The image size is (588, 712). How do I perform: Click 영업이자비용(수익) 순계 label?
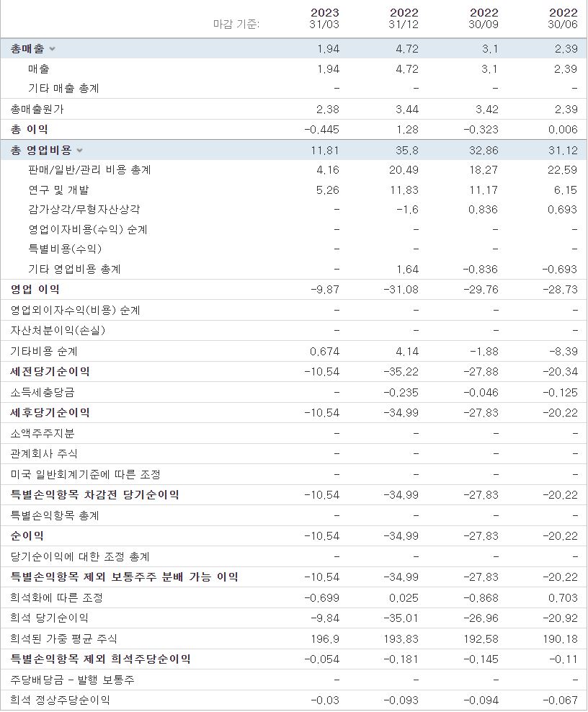(88, 229)
